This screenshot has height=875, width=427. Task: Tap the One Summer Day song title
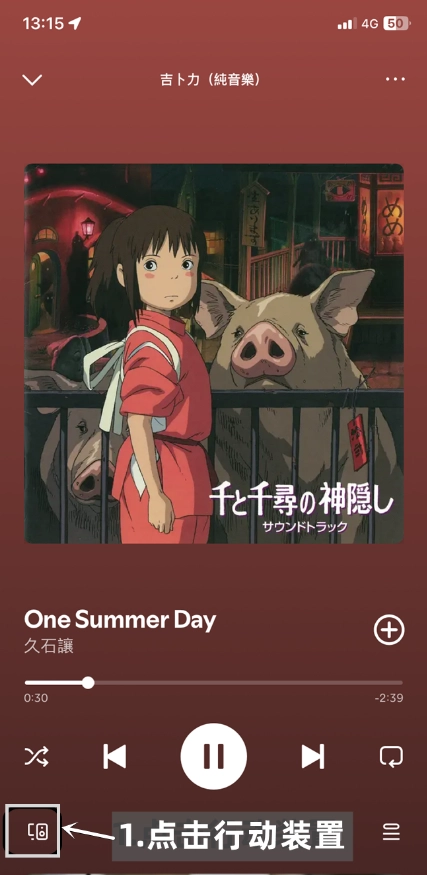(x=120, y=619)
